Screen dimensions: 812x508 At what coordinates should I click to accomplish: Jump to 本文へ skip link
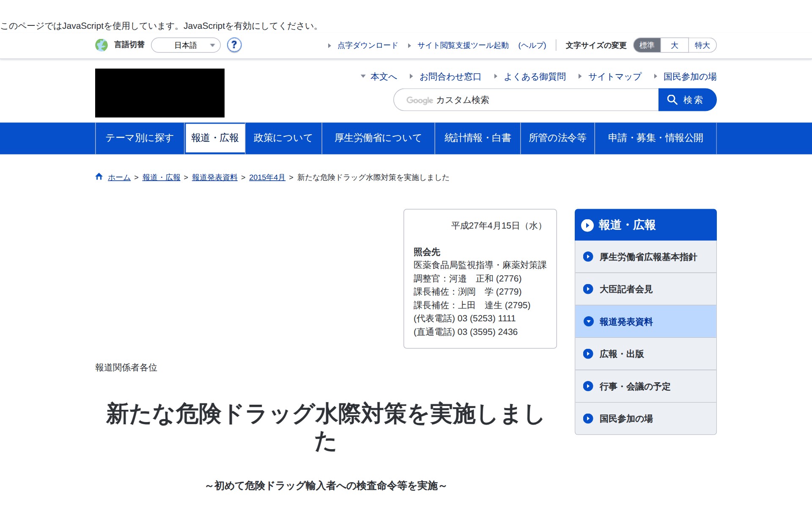(383, 77)
